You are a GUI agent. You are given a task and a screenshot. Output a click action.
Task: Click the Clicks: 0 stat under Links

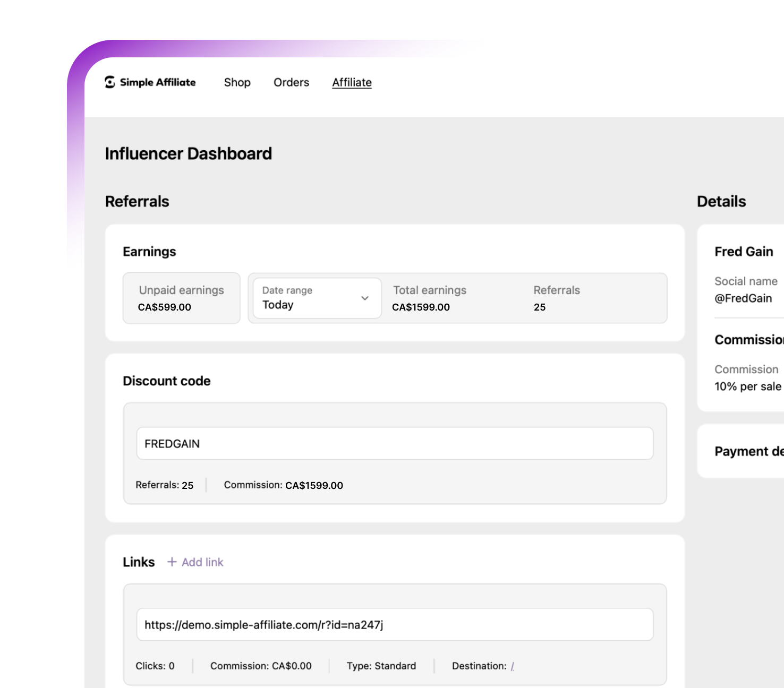[155, 666]
